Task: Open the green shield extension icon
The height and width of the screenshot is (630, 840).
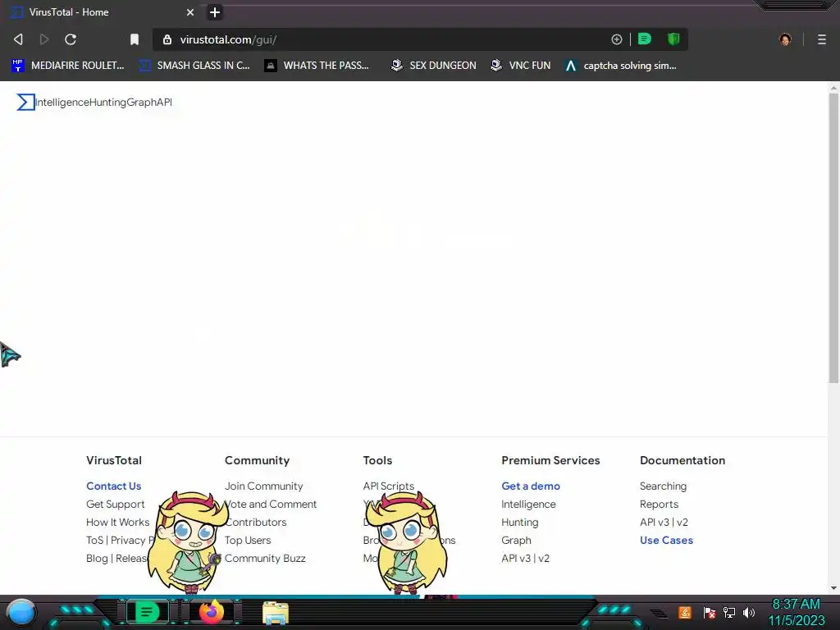Action: pyautogui.click(x=673, y=39)
